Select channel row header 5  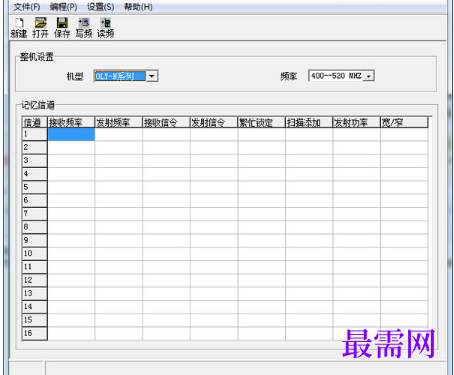[x=35, y=188]
